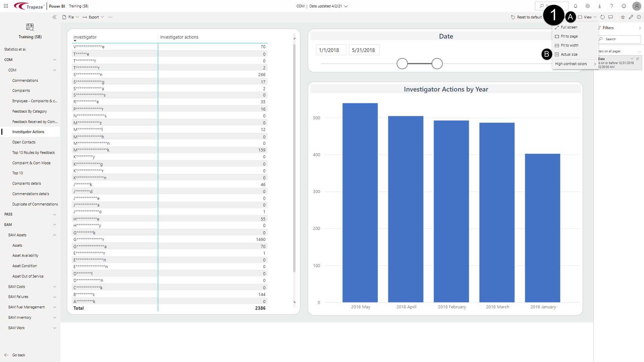
Task: Collapse the Filters pane with the arrow
Action: pyautogui.click(x=640, y=28)
